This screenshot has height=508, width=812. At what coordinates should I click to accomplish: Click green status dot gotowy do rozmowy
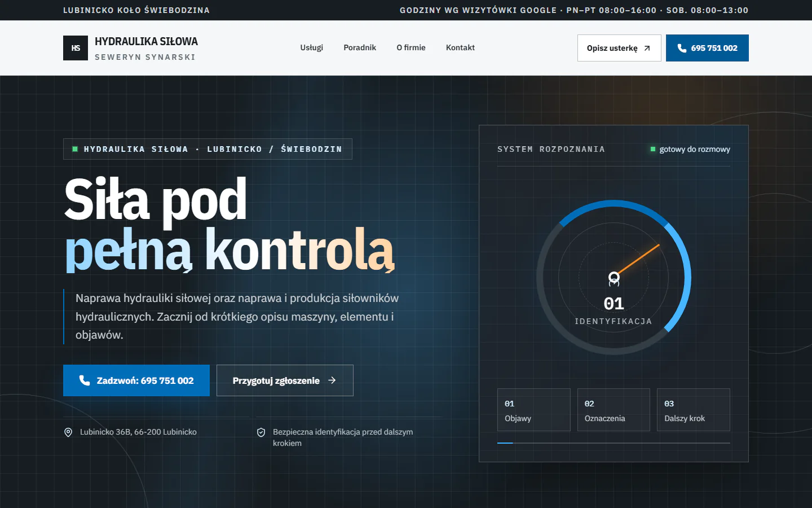tap(653, 149)
